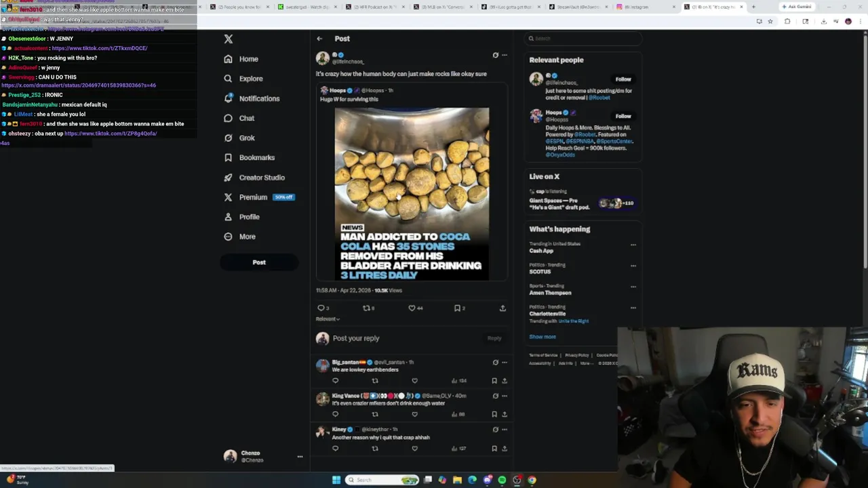The height and width of the screenshot is (488, 868).
Task: Open Grok from the sidebar
Action: click(239, 138)
